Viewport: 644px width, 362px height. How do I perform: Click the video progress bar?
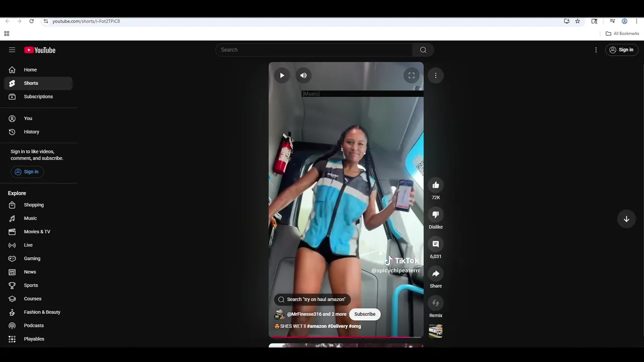tap(346, 336)
